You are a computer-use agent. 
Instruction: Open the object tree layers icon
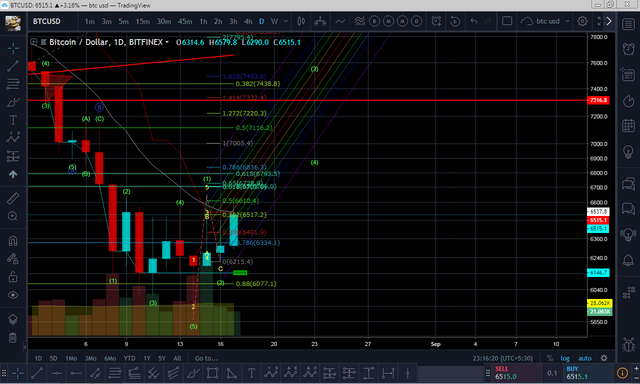[x=13, y=319]
